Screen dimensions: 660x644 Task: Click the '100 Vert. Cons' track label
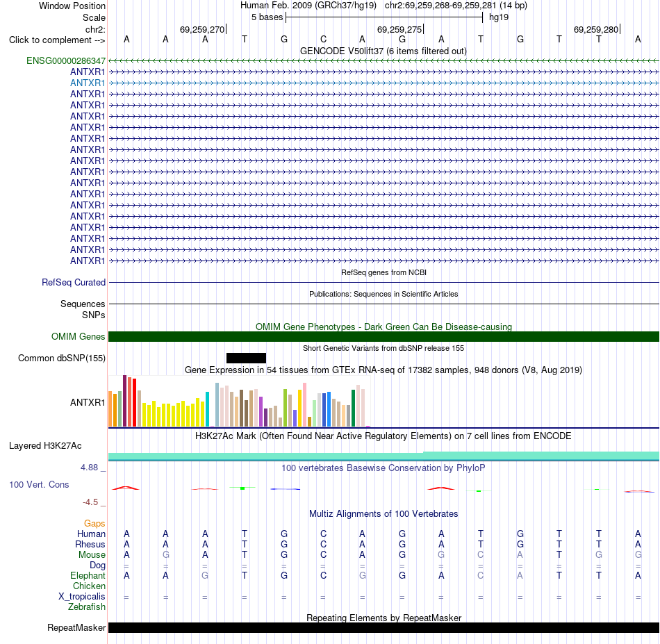(39, 484)
